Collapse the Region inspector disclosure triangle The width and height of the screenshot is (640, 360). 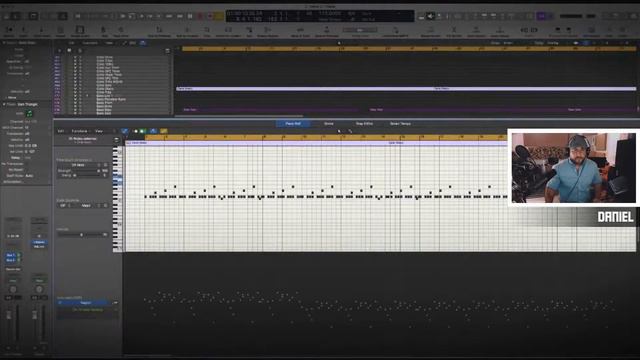click(x=4, y=42)
